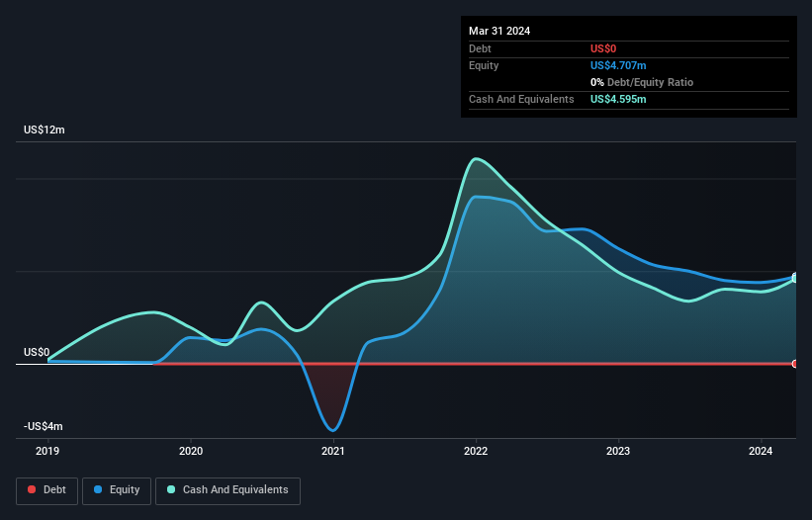Click the cash line peak at 2022
812x520 pixels.
click(x=476, y=158)
